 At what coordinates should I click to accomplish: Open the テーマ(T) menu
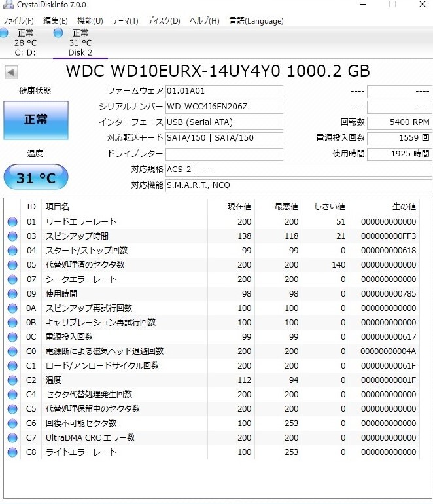click(x=126, y=21)
